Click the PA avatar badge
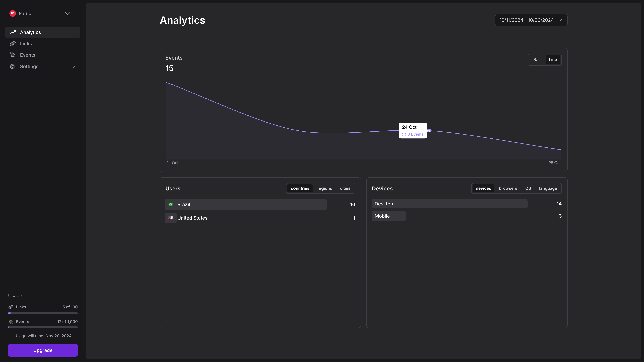 (13, 13)
